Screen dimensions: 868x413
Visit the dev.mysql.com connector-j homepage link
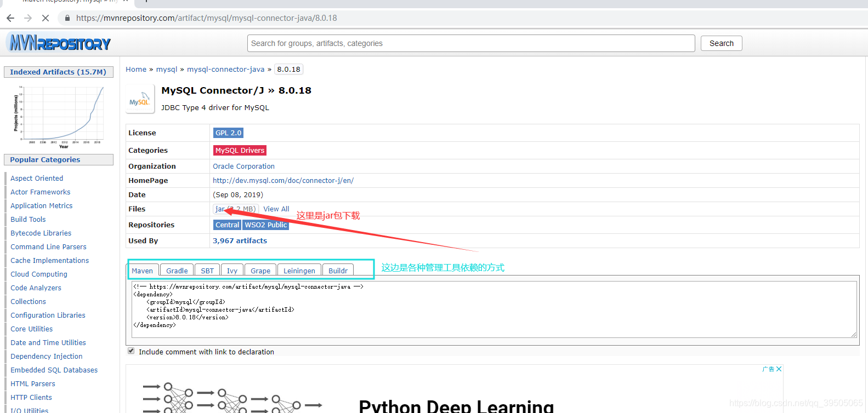[x=283, y=181]
